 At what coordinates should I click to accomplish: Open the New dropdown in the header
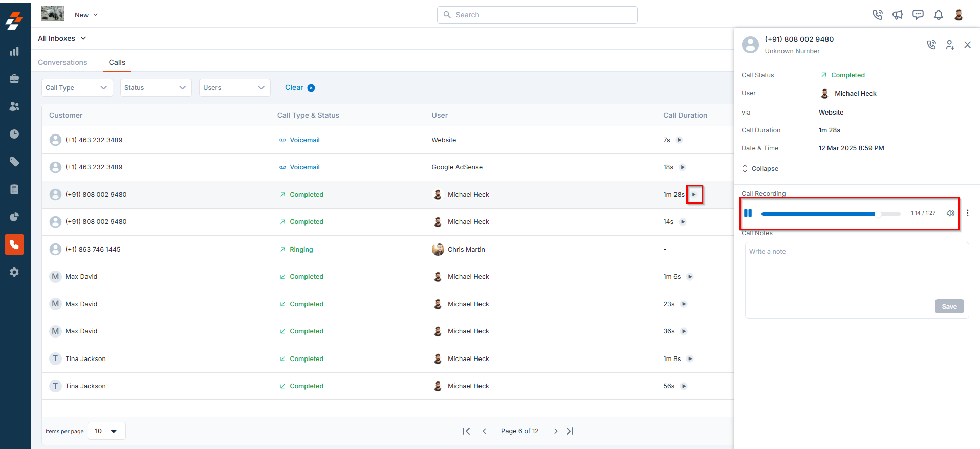click(x=86, y=15)
